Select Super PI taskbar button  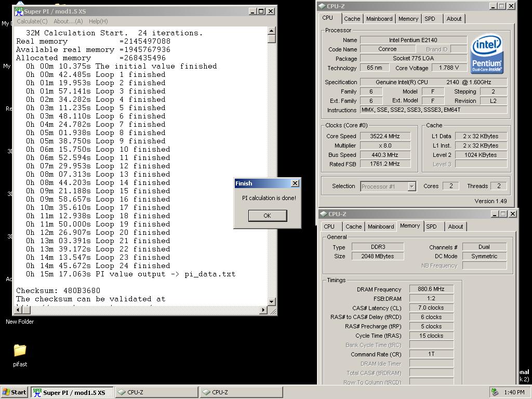(x=72, y=392)
